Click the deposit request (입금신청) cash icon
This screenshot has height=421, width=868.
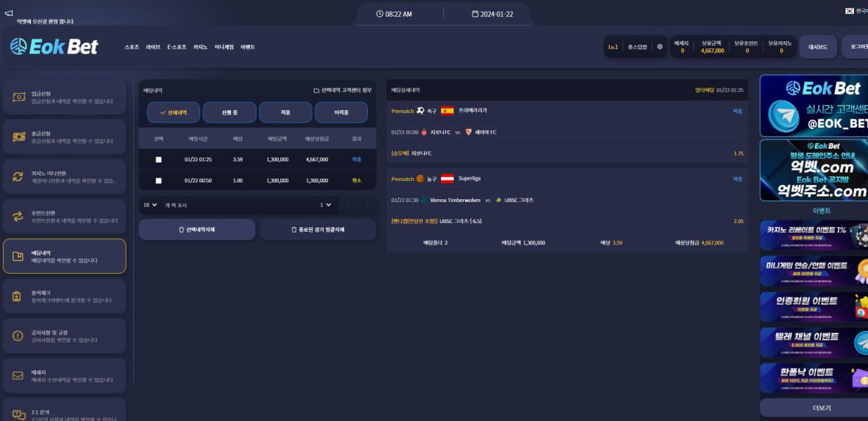coord(18,97)
